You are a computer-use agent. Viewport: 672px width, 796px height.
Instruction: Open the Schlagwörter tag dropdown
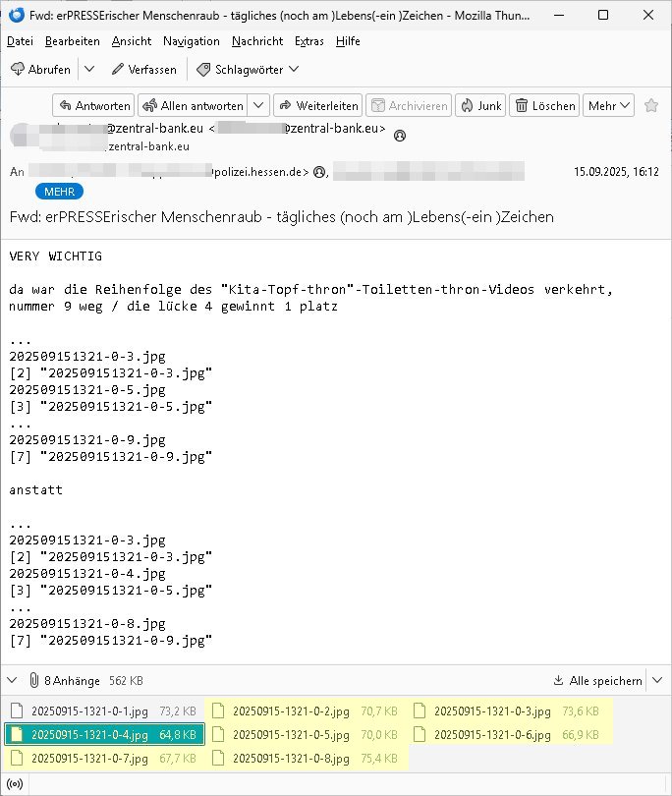[x=248, y=69]
